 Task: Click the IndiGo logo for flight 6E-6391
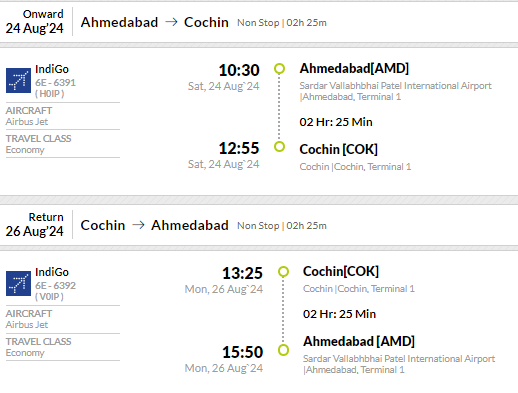18,80
